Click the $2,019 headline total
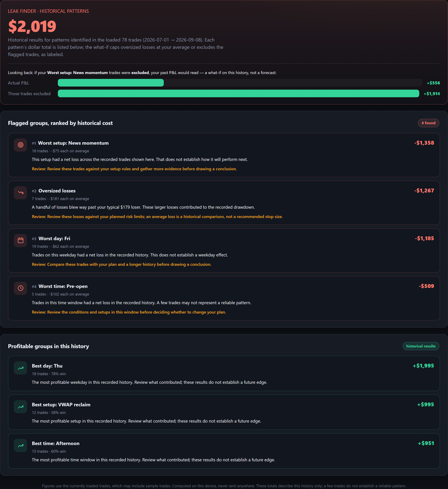The width and height of the screenshot is (448, 489). tap(32, 26)
